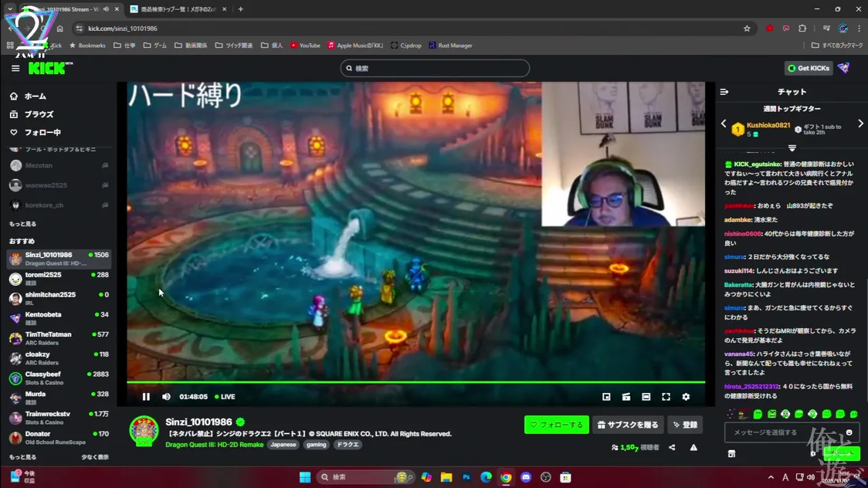This screenshot has width=868, height=488.
Task: Enter fullscreen video mode
Action: [666, 396]
